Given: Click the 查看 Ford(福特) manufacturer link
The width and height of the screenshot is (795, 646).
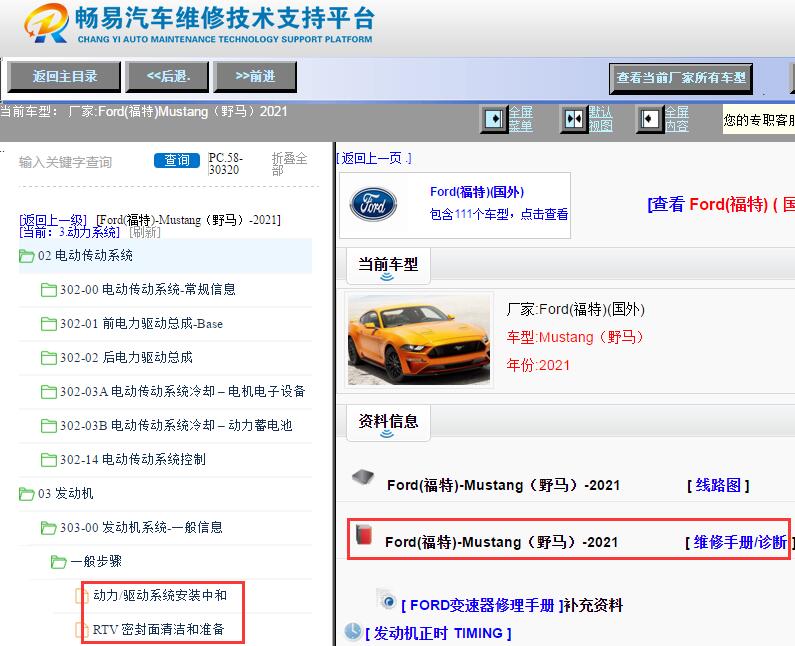Looking at the screenshot, I should 720,204.
